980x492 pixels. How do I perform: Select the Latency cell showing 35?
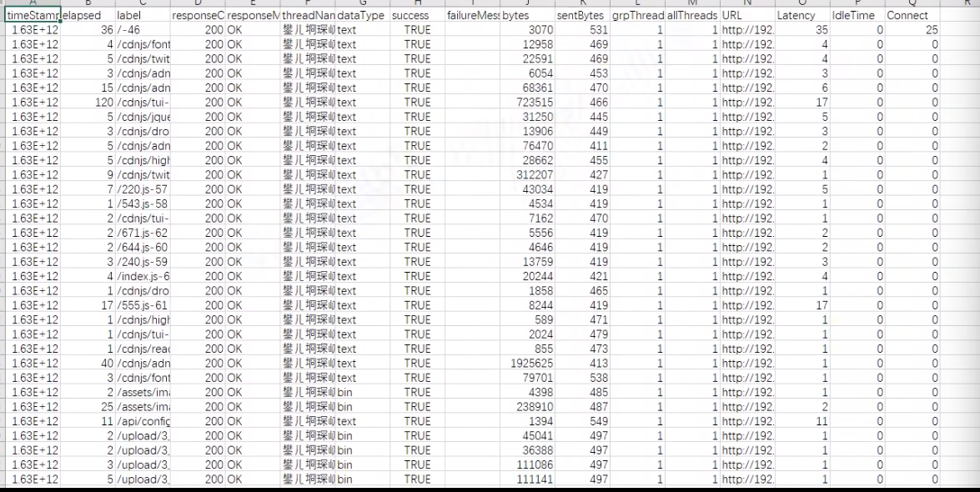802,30
